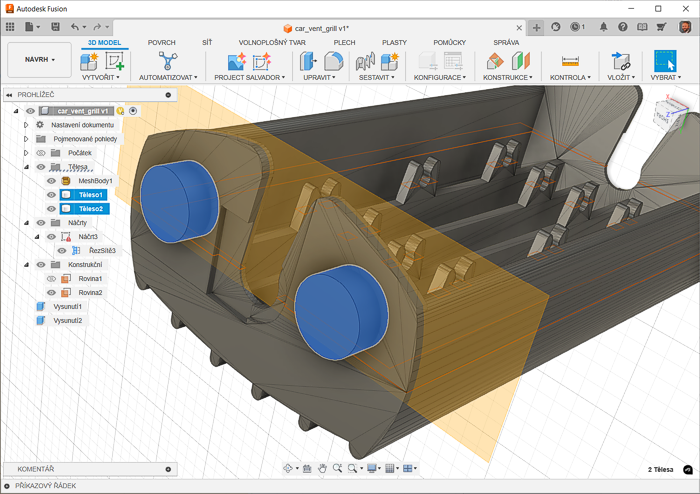The image size is (700, 494).
Task: Open the Help question mark icon
Action: tap(623, 27)
